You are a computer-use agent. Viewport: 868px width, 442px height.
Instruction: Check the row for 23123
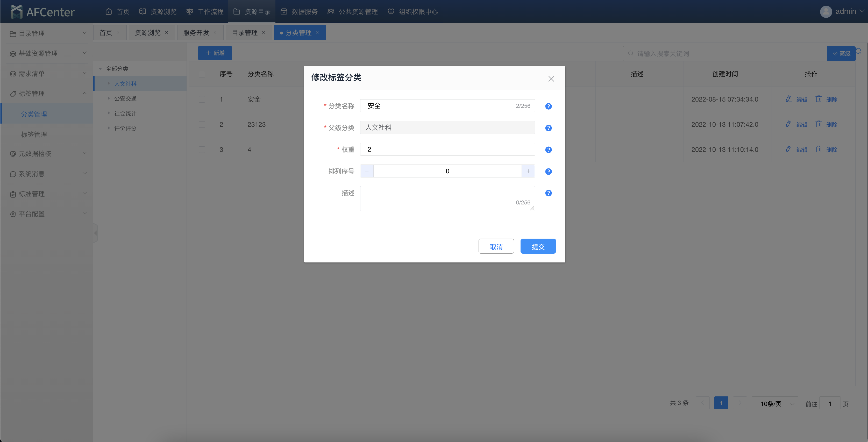pos(202,124)
